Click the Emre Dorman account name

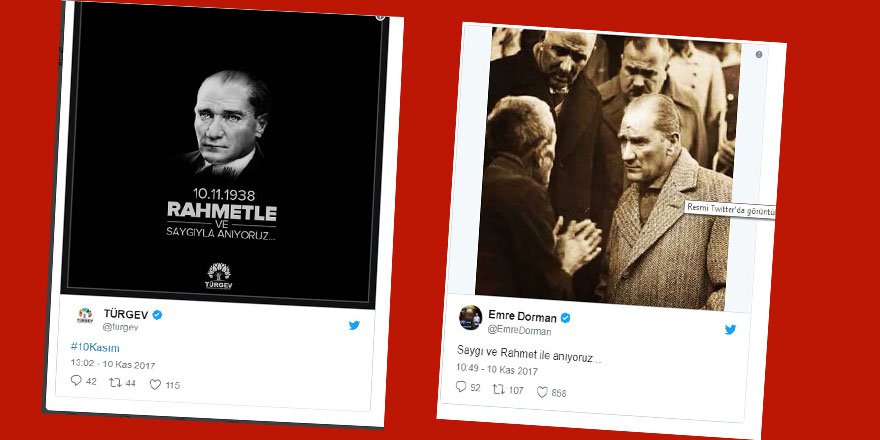(x=522, y=316)
